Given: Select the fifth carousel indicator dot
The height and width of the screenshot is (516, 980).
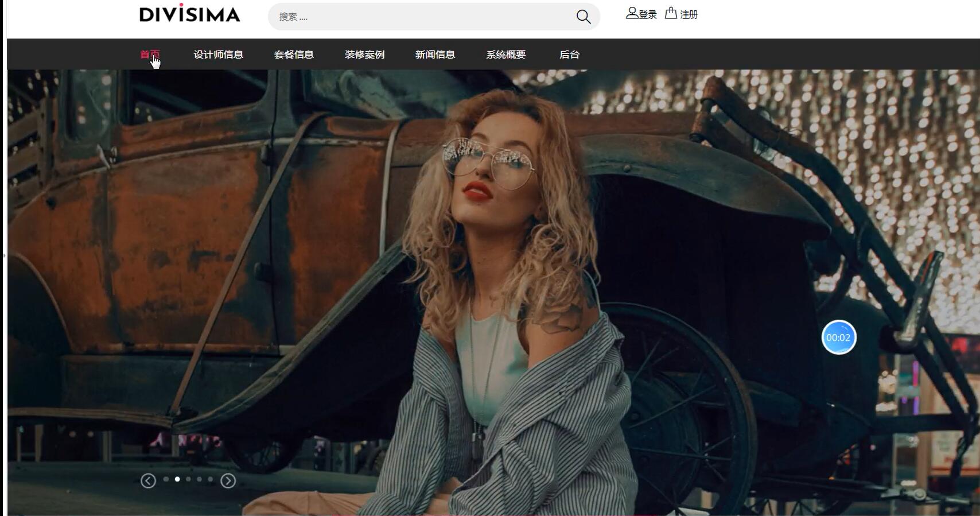Looking at the screenshot, I should tap(211, 479).
